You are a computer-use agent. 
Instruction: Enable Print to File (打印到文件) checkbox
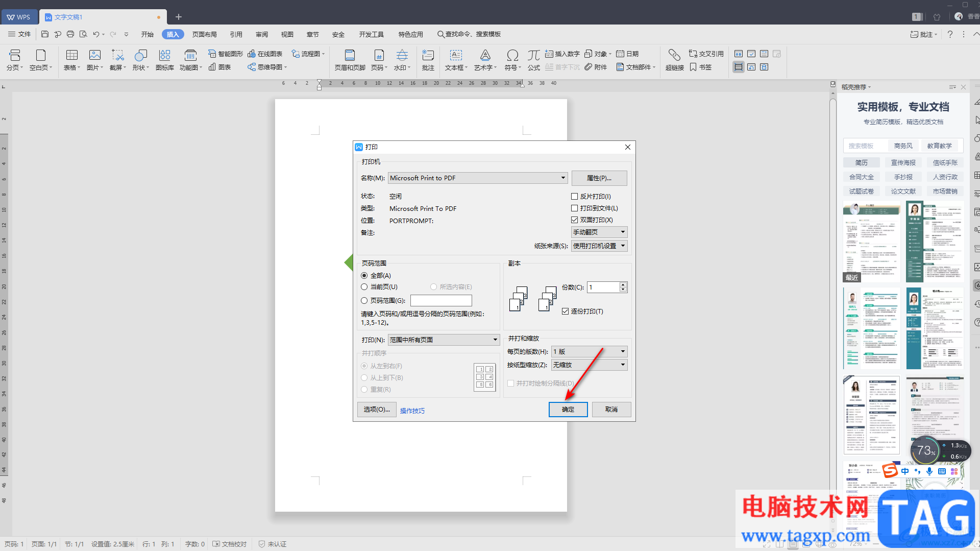[x=574, y=208]
